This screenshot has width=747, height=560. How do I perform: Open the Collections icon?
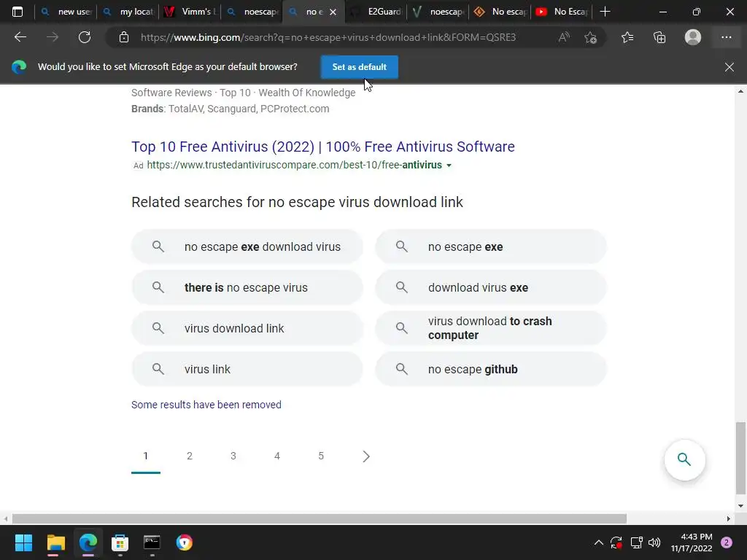point(659,37)
